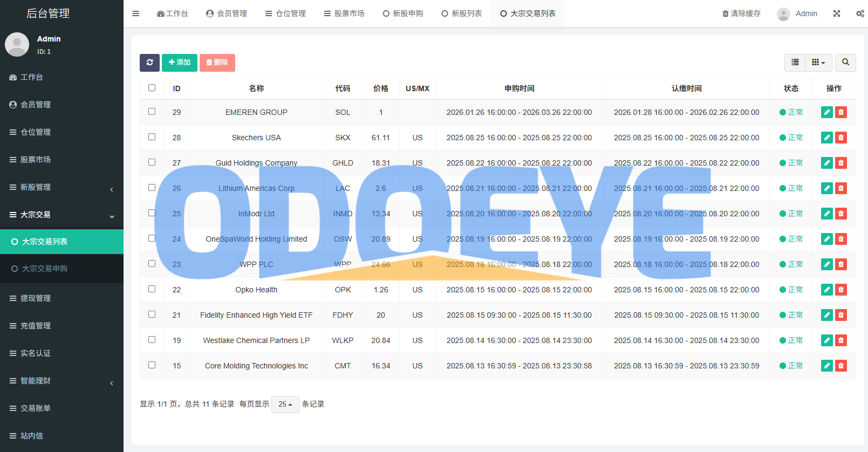Screen dimensions: 868x452
Task: Click the refresh table icon button
Action: pos(149,63)
